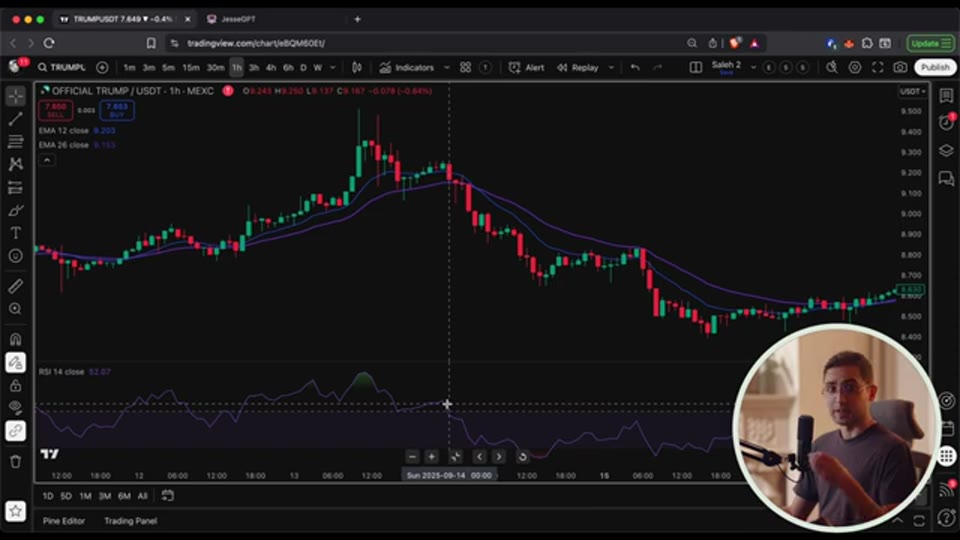This screenshot has width=960, height=540.
Task: Select the 15m timeframe
Action: (191, 67)
